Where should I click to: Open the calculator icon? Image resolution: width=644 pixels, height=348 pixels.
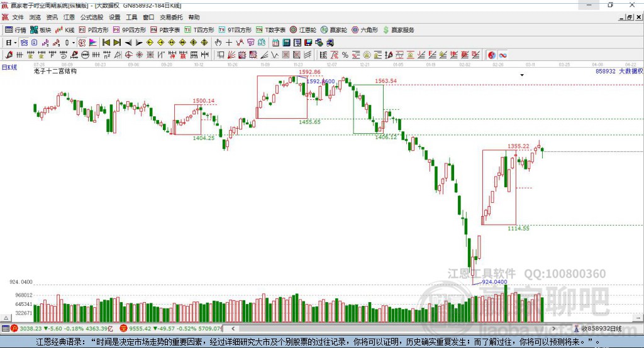pos(286,43)
